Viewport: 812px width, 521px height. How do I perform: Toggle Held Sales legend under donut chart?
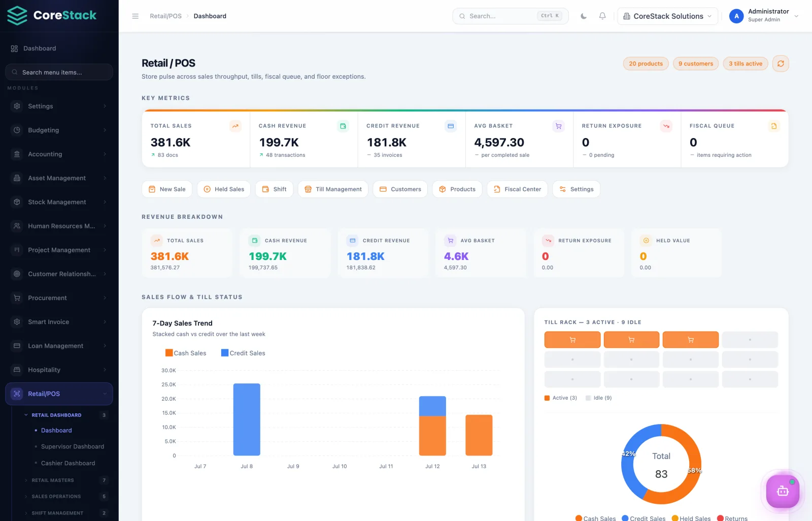point(691,518)
